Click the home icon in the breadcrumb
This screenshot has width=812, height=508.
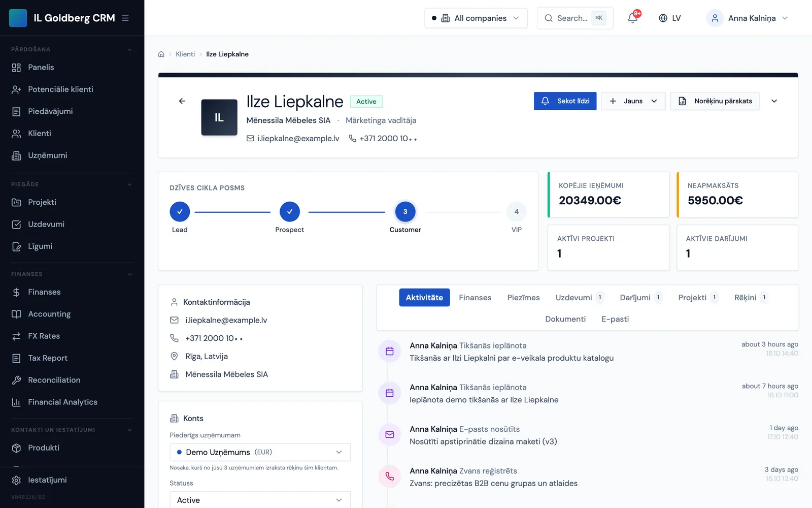click(161, 54)
